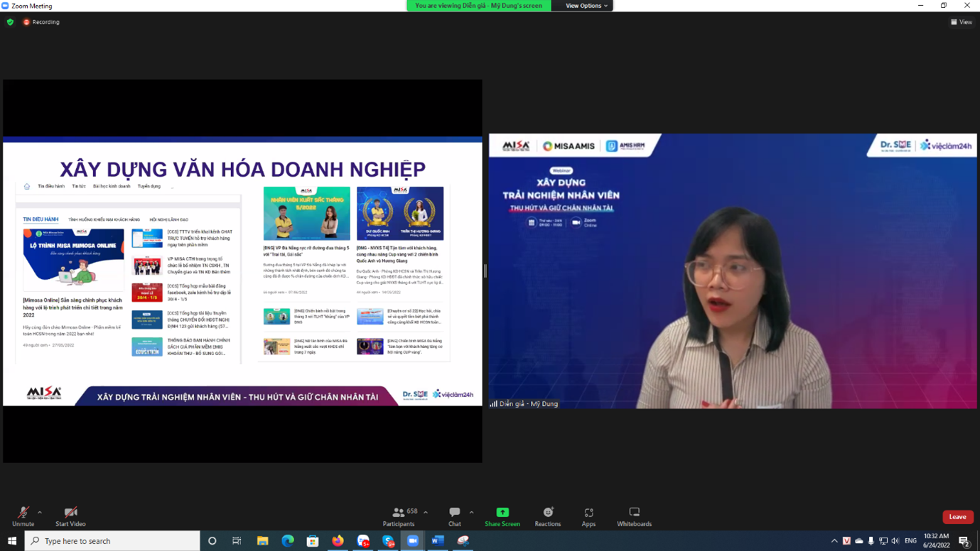Open the View Options dropdown
The width and height of the screenshot is (980, 551).
586,6
